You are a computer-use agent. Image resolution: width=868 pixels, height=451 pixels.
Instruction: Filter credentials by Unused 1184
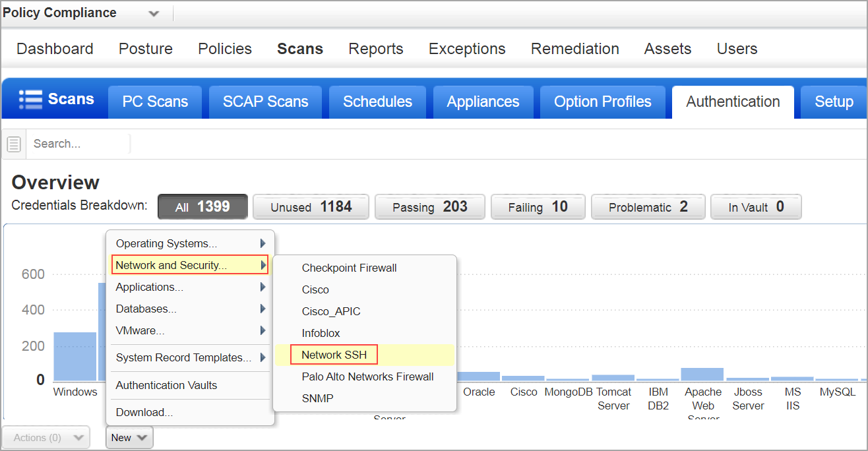pyautogui.click(x=311, y=207)
